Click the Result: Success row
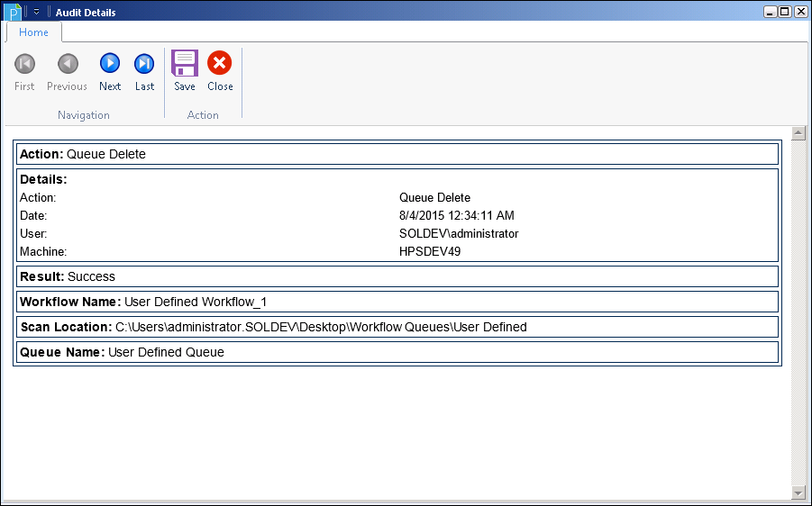This screenshot has width=812, height=506. pos(397,276)
